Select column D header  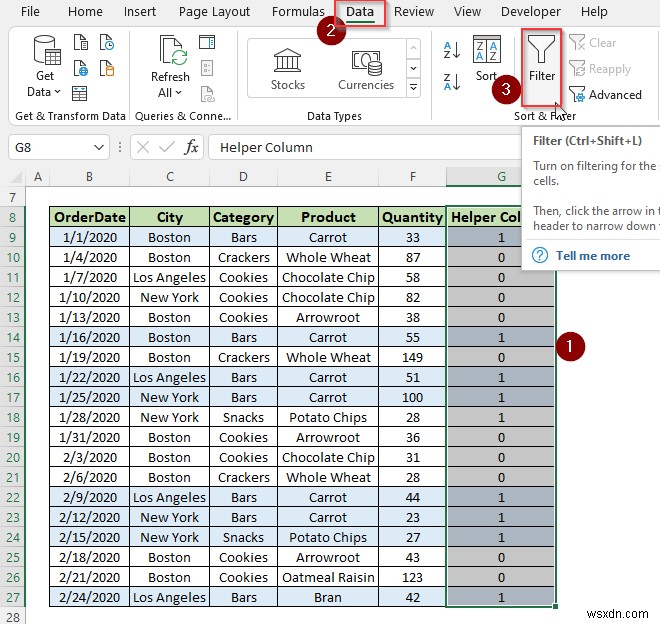243,177
